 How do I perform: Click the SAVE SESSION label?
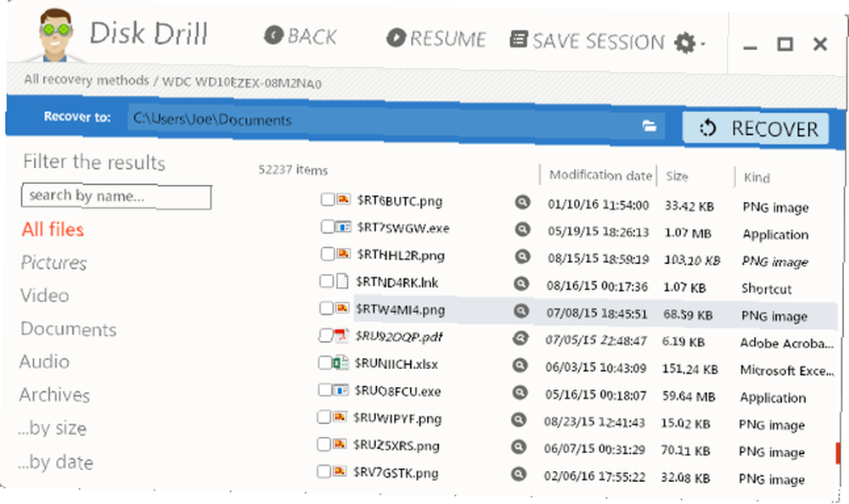point(599,42)
